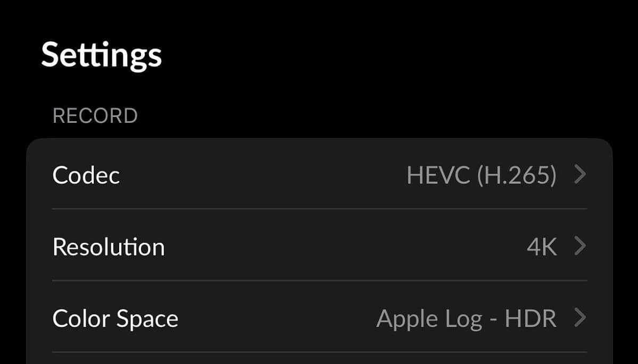This screenshot has width=638, height=364.
Task: Open the Color Space setting row
Action: [319, 318]
